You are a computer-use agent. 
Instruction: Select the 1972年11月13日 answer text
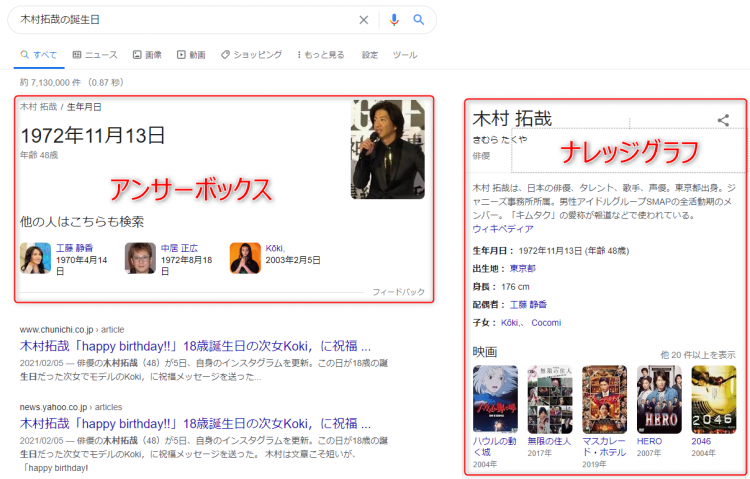93,135
